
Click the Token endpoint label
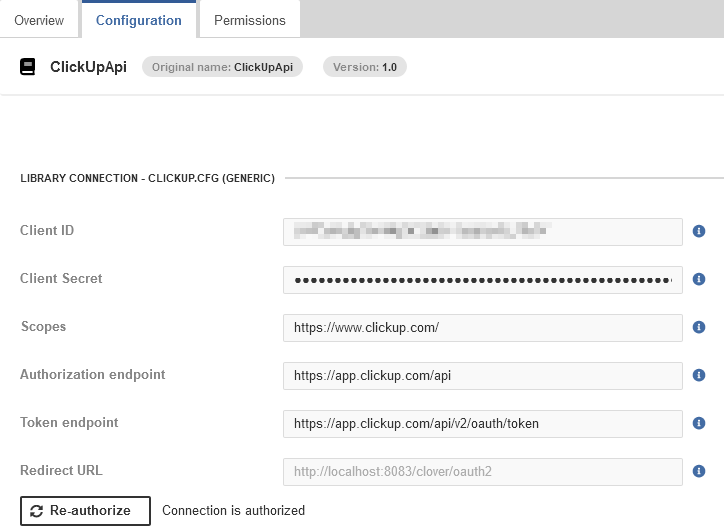tap(69, 422)
